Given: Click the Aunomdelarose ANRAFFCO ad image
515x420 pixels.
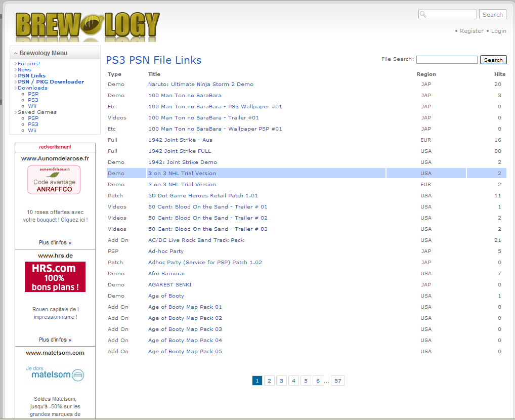Looking at the screenshot, I should pyautogui.click(x=54, y=180).
